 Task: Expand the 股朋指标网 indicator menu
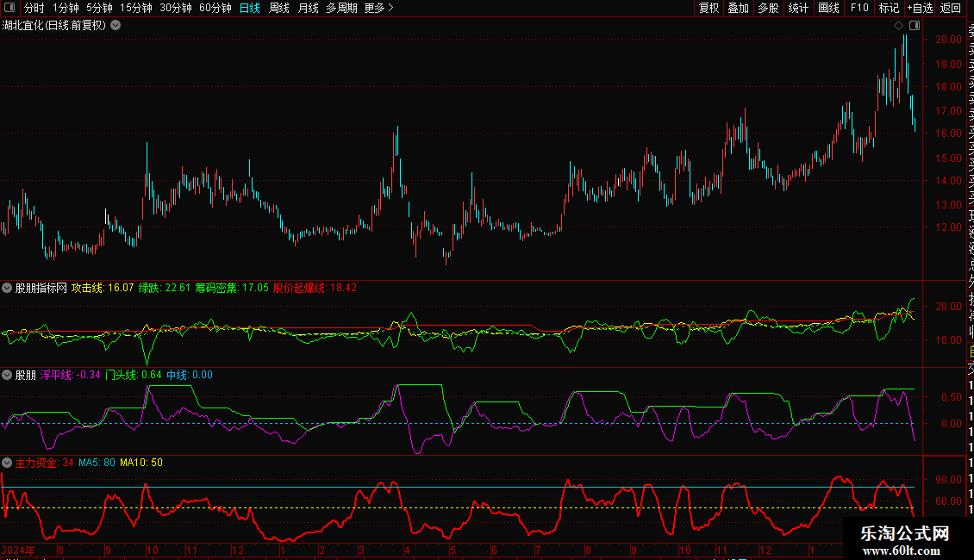coord(7,288)
